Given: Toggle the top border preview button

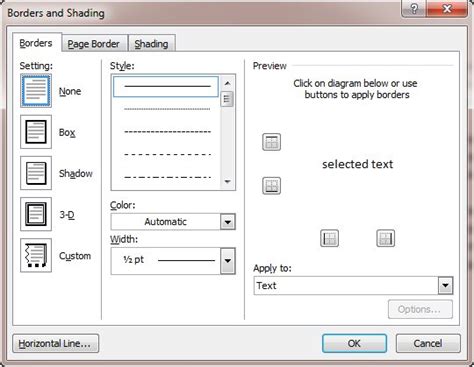Looking at the screenshot, I should tap(271, 142).
